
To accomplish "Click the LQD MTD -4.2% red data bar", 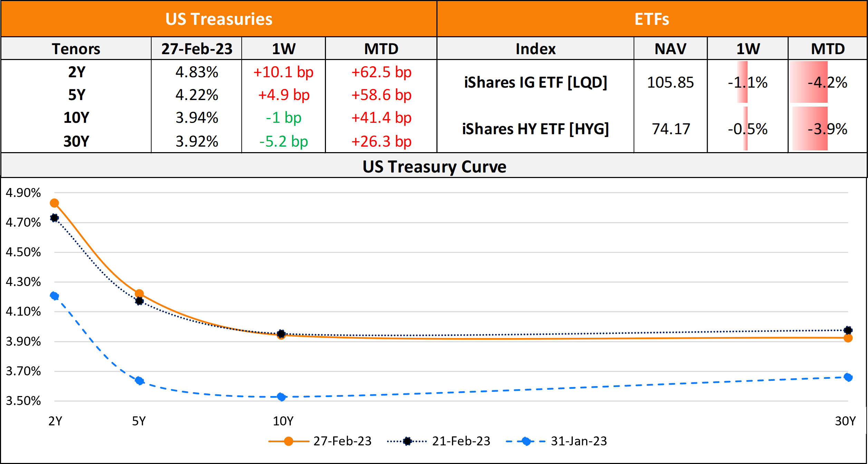I will [x=809, y=82].
